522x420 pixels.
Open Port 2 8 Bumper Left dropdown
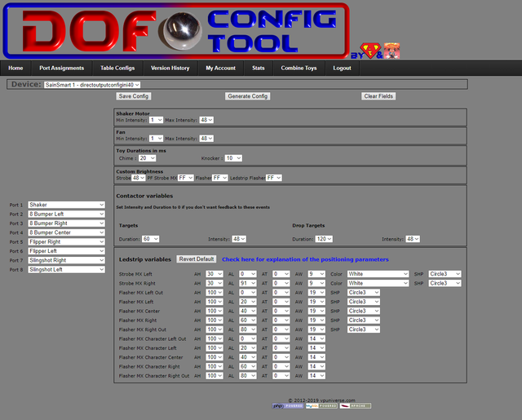(67, 214)
